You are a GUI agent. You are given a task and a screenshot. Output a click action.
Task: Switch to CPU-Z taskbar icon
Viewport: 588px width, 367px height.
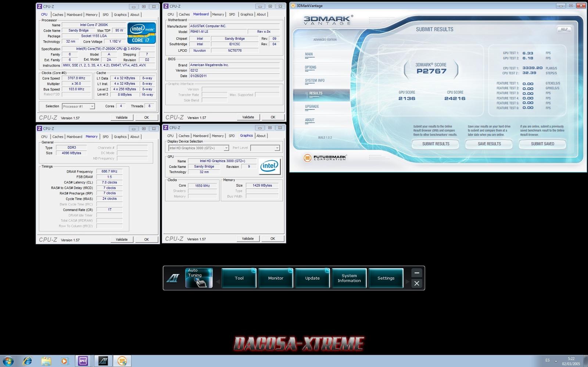click(x=83, y=361)
